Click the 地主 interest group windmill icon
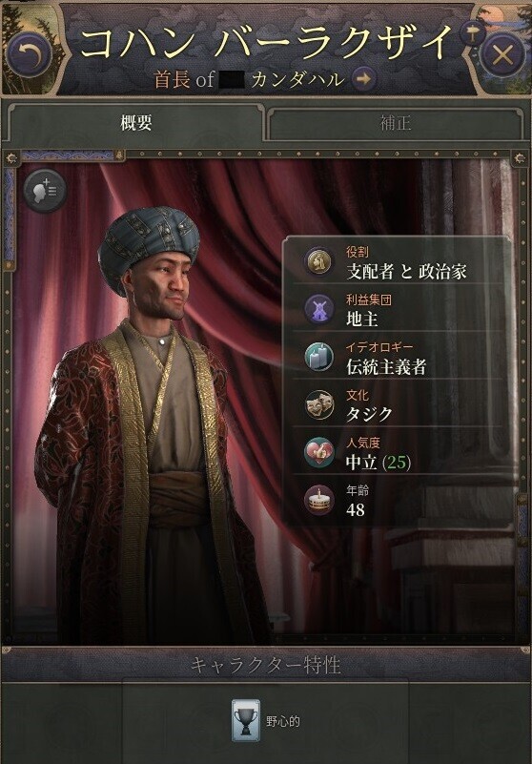Screen dimensions: 532x764 coord(319,309)
